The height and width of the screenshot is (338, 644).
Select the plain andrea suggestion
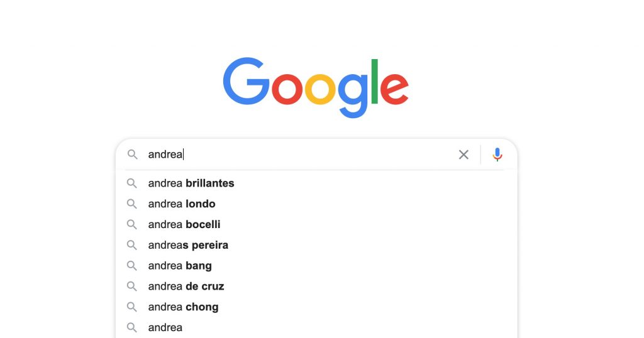[x=316, y=327]
